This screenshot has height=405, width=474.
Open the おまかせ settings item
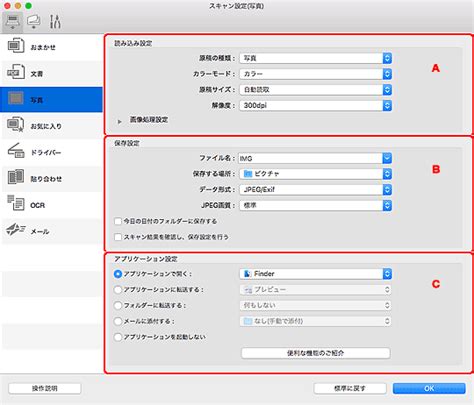pyautogui.click(x=52, y=47)
